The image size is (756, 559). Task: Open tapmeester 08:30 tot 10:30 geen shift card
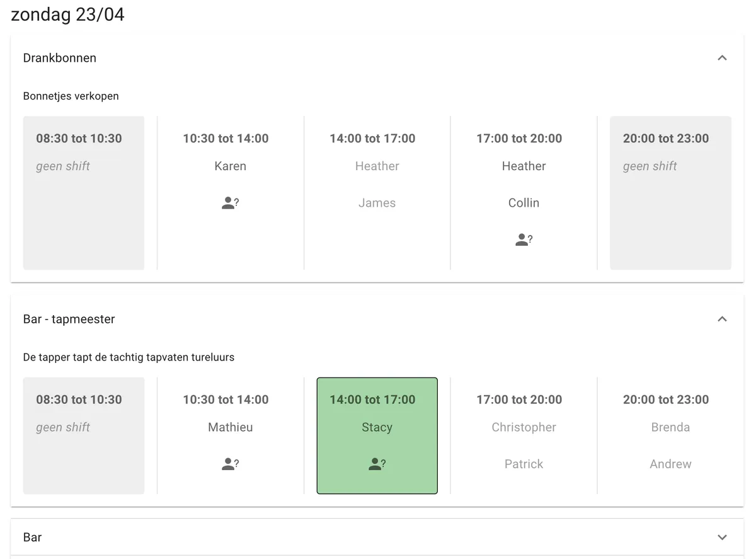click(84, 435)
